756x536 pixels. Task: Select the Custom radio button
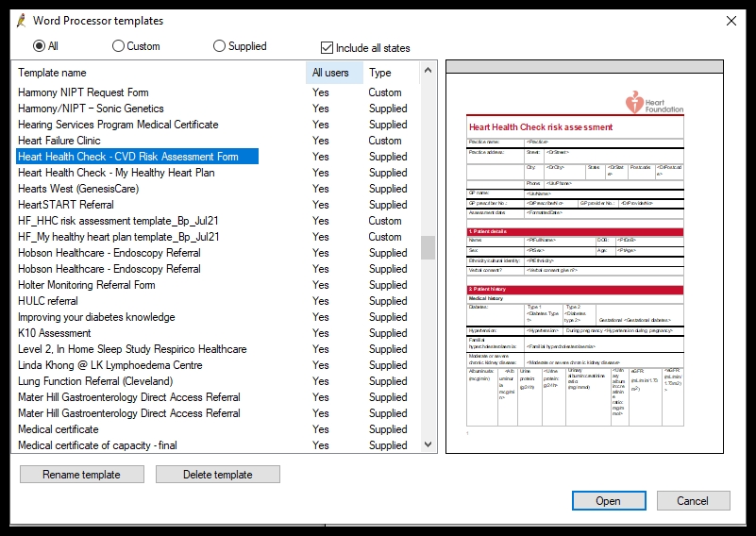click(119, 46)
